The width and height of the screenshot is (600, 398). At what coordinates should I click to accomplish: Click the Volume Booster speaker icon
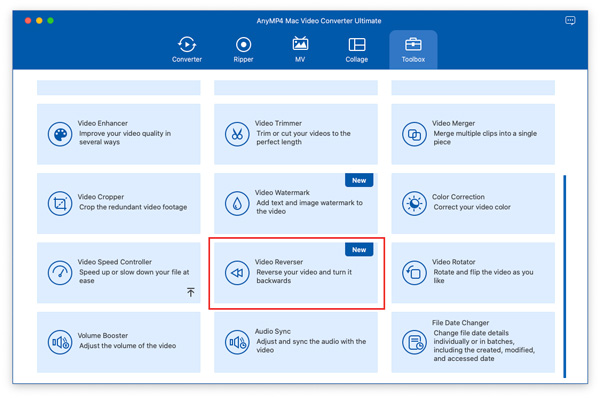(60, 342)
